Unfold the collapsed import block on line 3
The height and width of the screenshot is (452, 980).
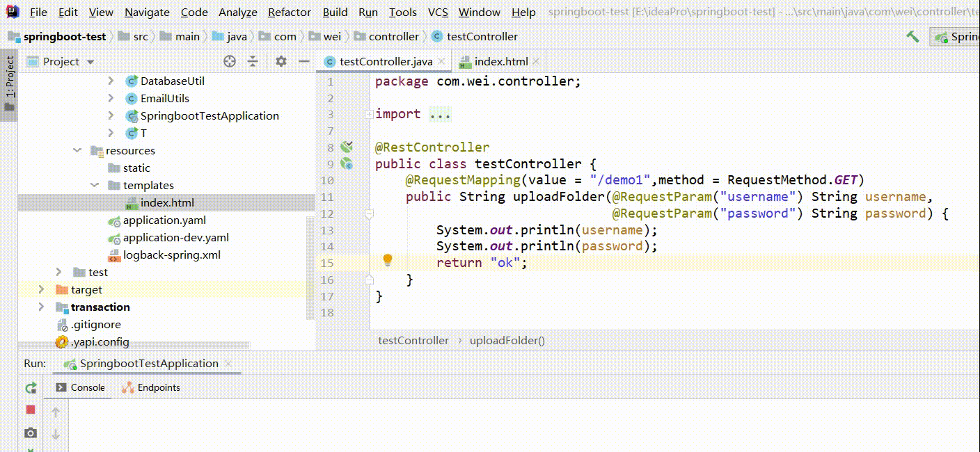(x=369, y=113)
